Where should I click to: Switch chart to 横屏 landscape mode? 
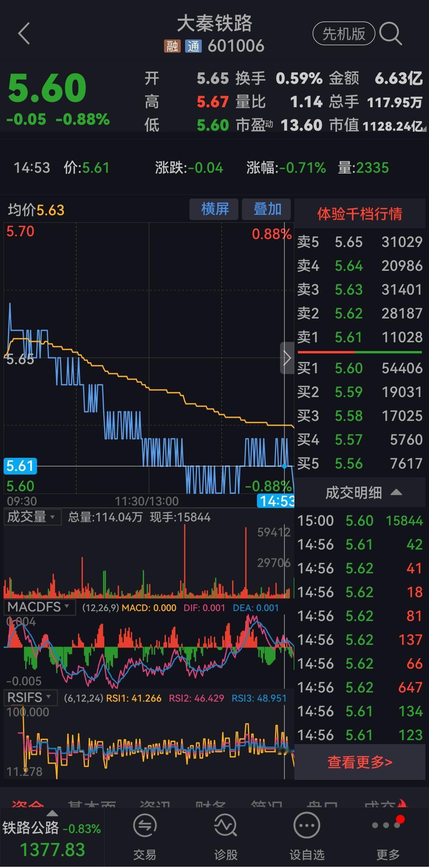pyautogui.click(x=214, y=209)
